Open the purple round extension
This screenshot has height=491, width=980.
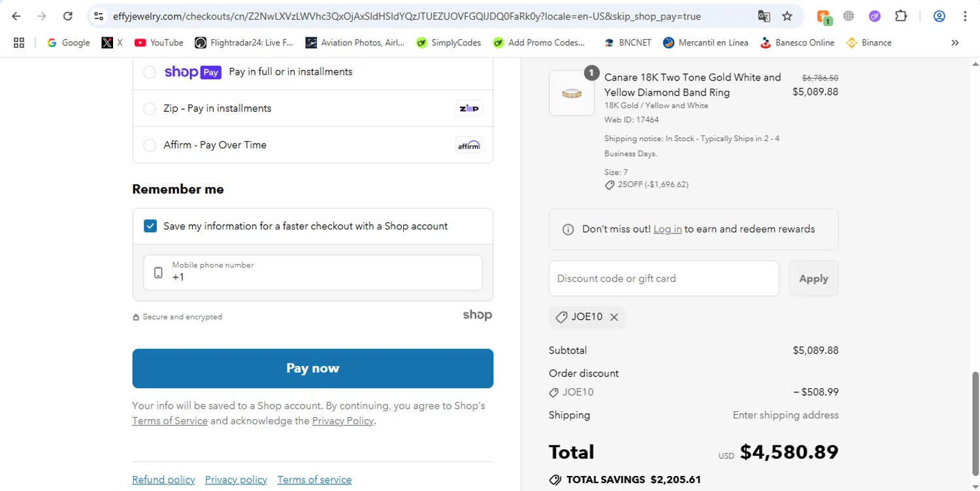tap(875, 16)
